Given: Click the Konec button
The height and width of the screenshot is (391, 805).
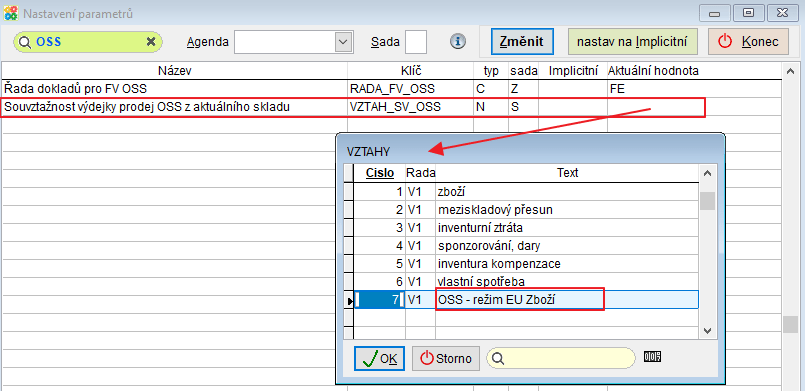Looking at the screenshot, I should tap(748, 42).
